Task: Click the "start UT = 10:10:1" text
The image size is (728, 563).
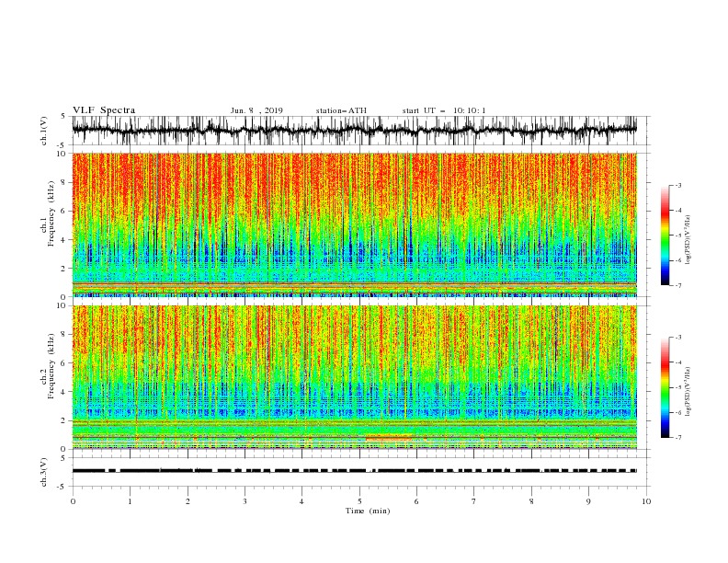Action: click(x=444, y=110)
